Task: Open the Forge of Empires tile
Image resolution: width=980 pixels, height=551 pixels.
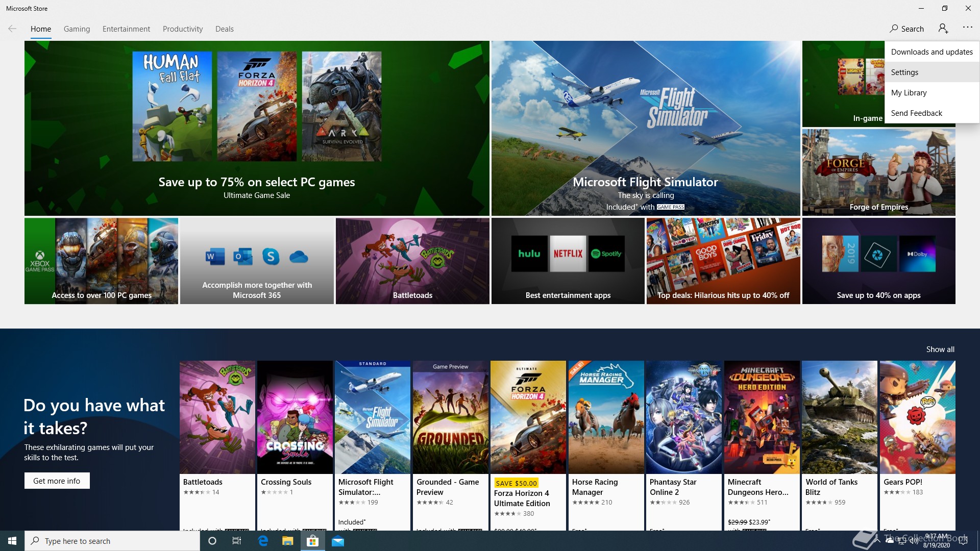Action: pyautogui.click(x=878, y=172)
